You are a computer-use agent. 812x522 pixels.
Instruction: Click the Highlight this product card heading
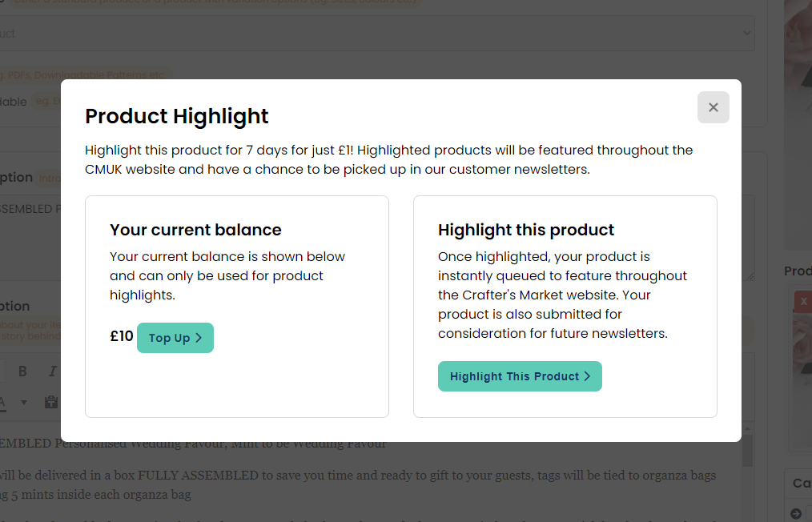(x=526, y=230)
